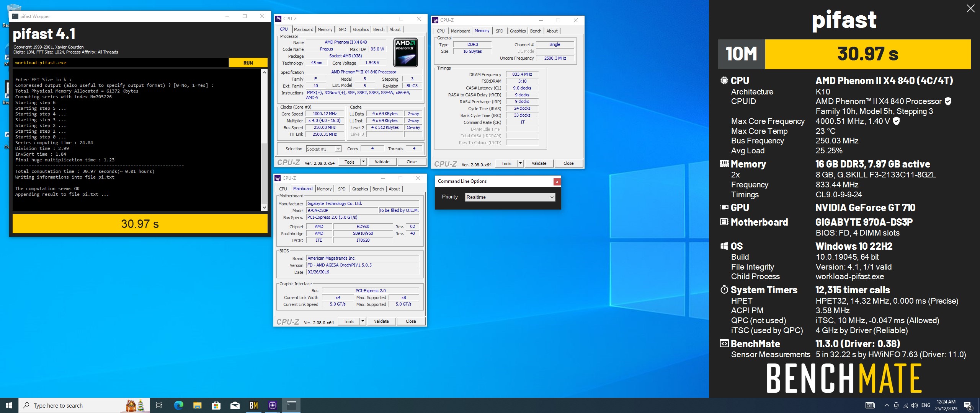Open About tab in Memory CPU-Z window

[552, 31]
